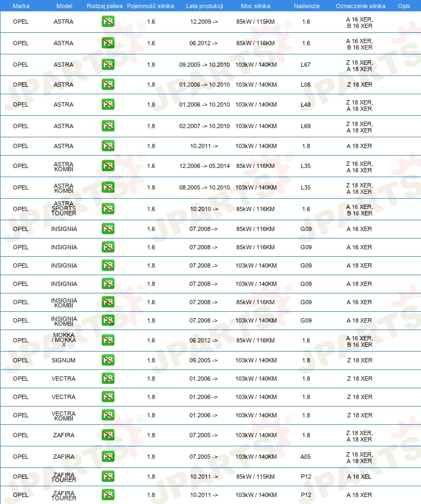Select 'P12' in ZAFIRA TOURER 140KM row
The image size is (421, 504).
(x=306, y=495)
